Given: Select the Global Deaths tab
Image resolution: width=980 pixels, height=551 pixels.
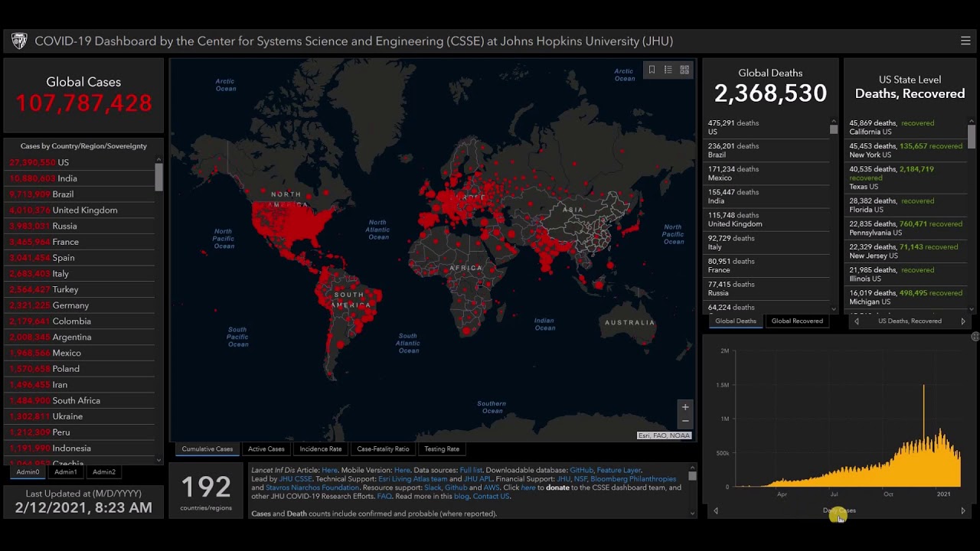Looking at the screenshot, I should pos(736,321).
